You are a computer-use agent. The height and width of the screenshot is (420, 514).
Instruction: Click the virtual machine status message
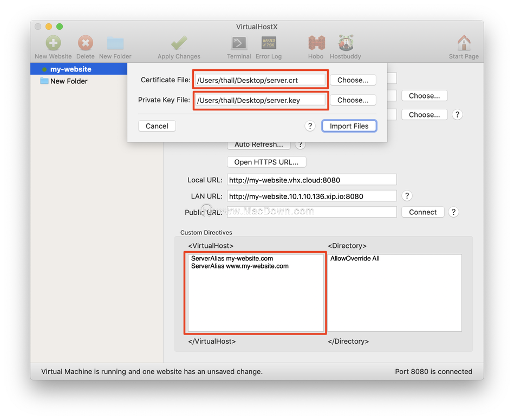coord(152,371)
